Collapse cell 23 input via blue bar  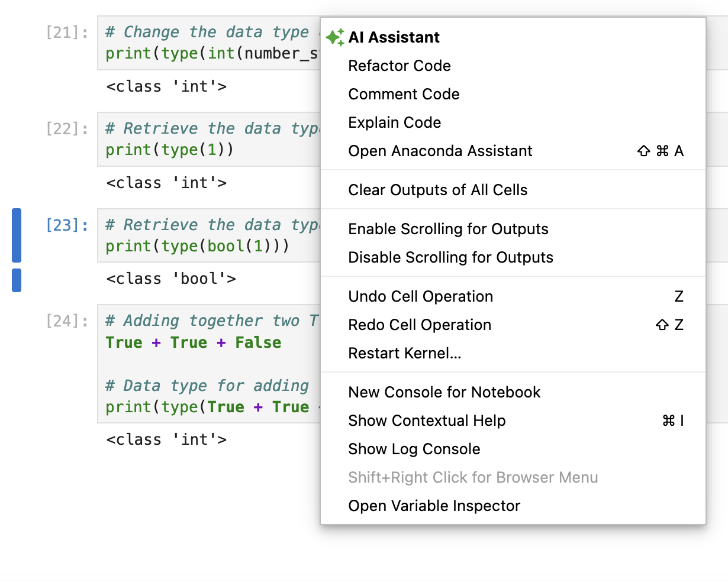(x=17, y=235)
